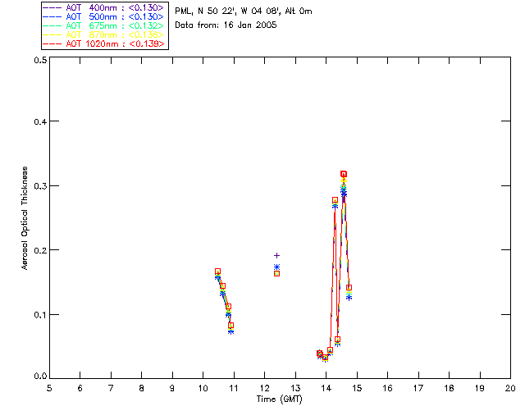Click the AOT 1020nm legend entry
525x420 pixels.
(104, 43)
